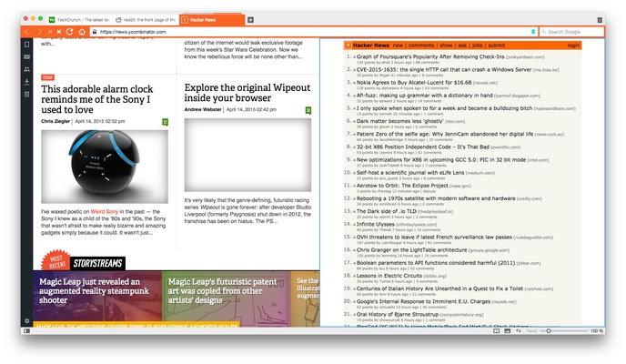This screenshot has width=626, height=364.
Task: Open settings via the sidebar gear icon
Action: click(26, 321)
